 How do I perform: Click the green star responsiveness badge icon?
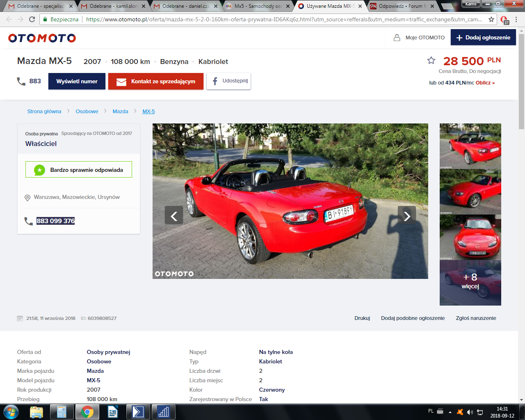pyautogui.click(x=39, y=170)
